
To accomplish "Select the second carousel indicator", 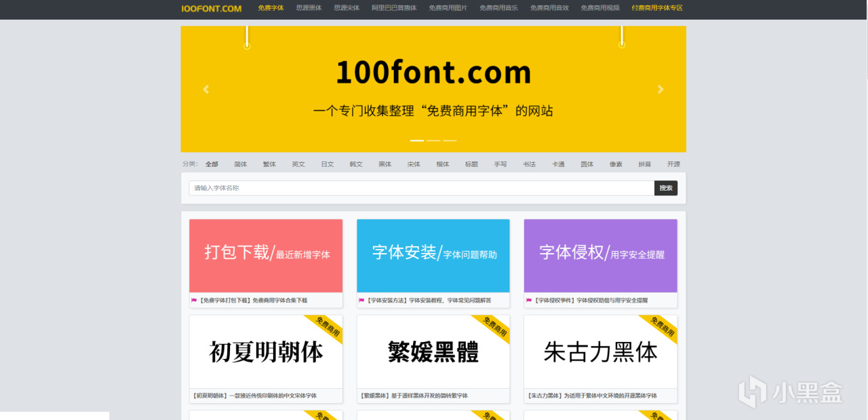I will pyautogui.click(x=433, y=140).
